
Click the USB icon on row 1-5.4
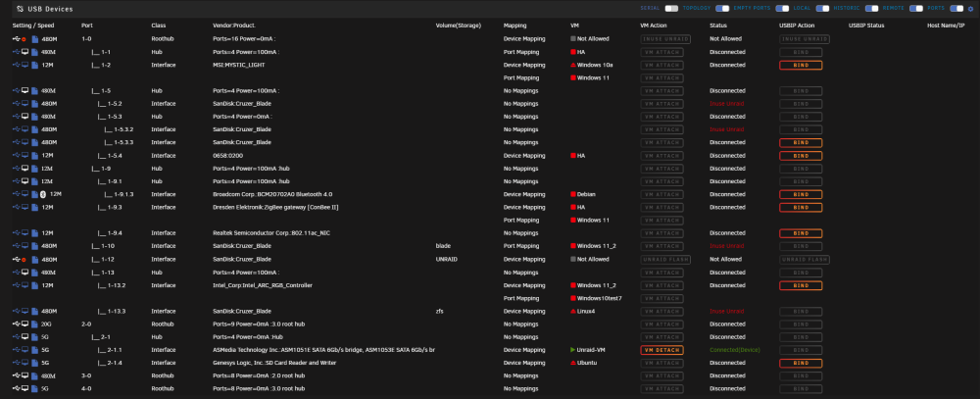coord(16,155)
